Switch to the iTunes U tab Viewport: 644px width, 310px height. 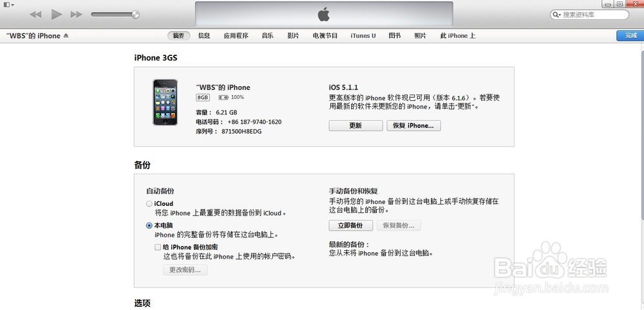363,35
